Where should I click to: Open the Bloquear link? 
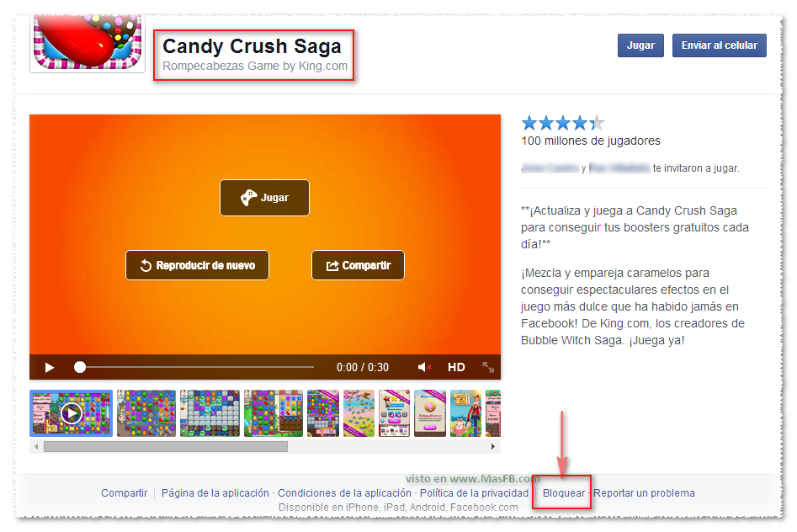pyautogui.click(x=564, y=493)
